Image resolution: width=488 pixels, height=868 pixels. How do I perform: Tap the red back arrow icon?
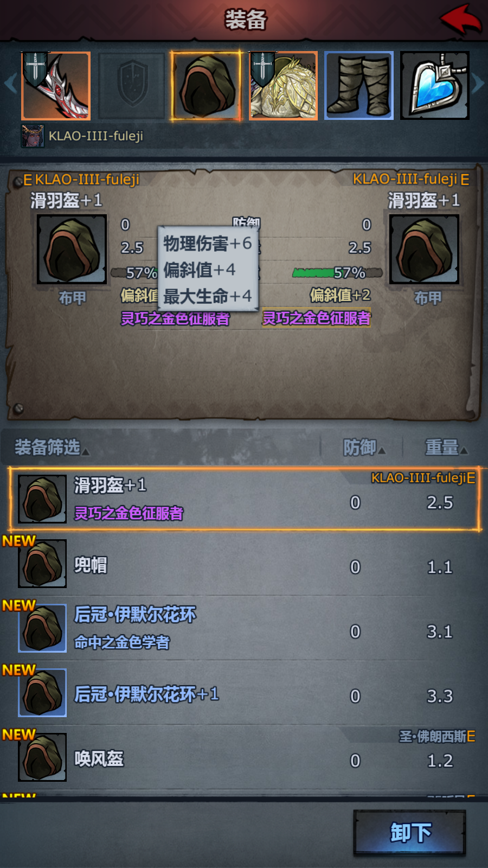(460, 20)
